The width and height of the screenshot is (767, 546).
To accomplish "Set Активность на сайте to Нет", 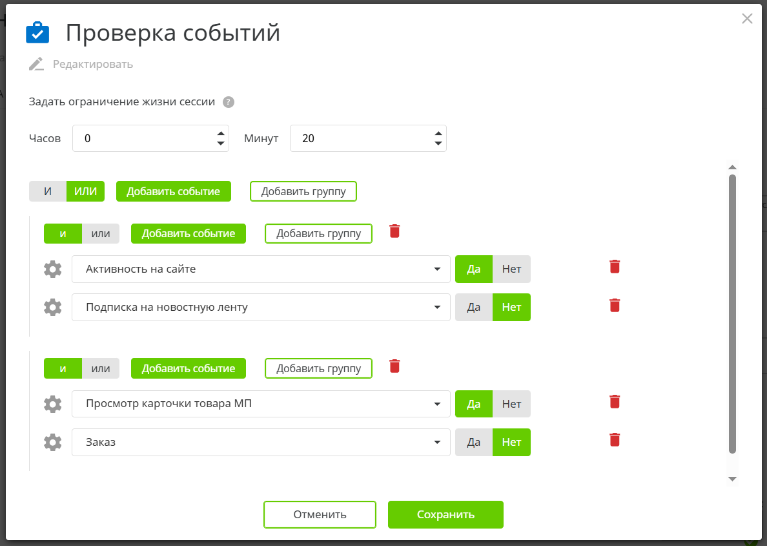I will pos(512,269).
